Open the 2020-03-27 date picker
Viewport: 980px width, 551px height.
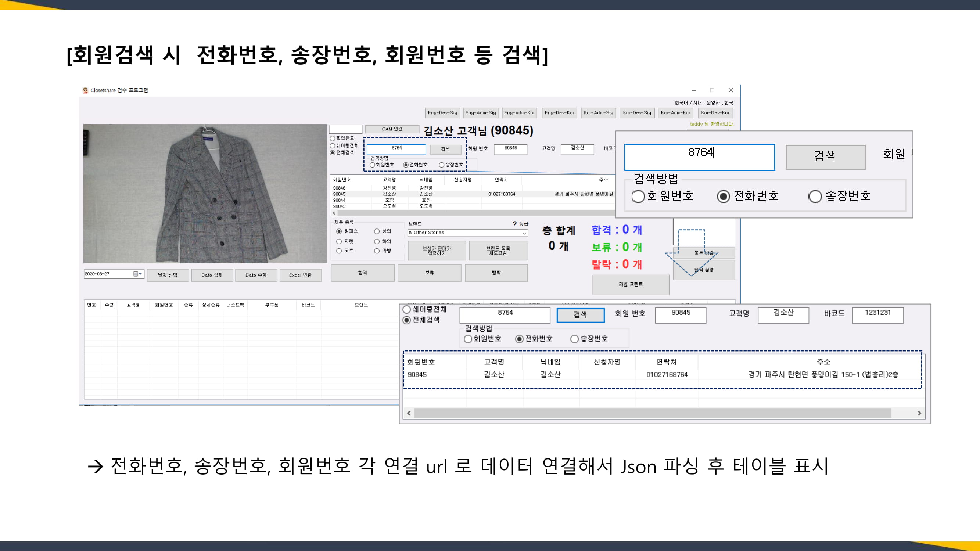[x=114, y=274]
